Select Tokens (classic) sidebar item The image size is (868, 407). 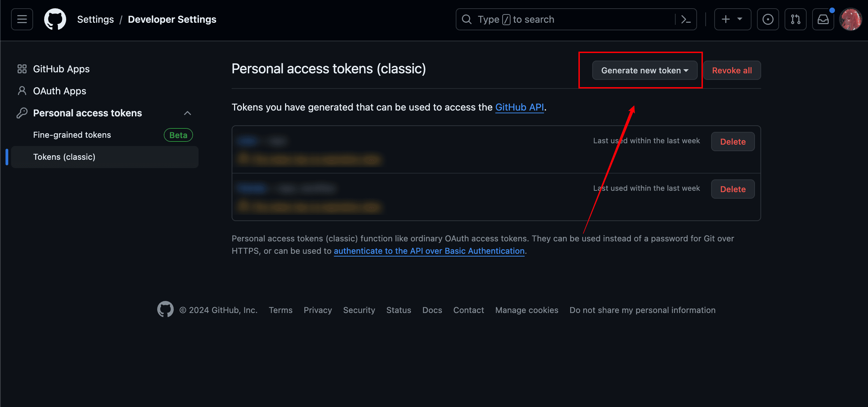click(64, 157)
